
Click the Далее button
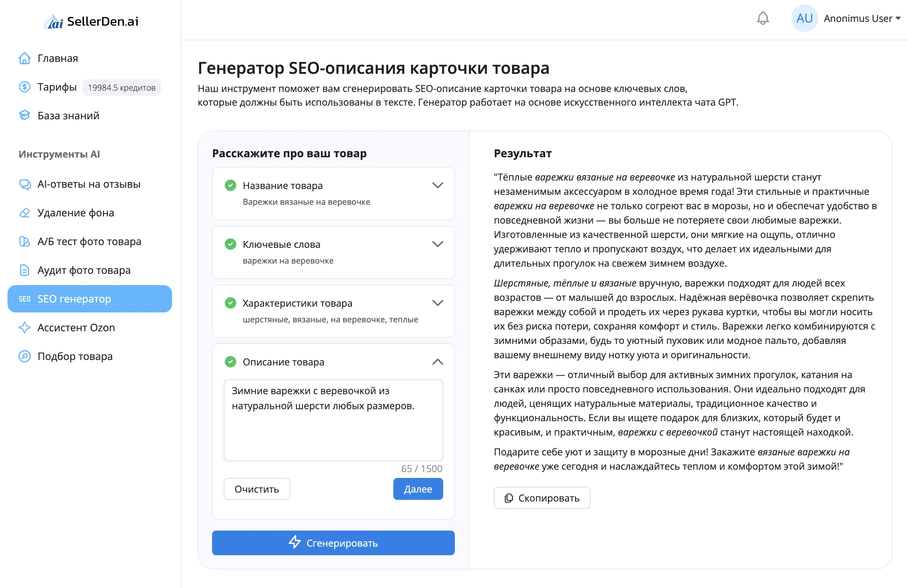(x=418, y=489)
